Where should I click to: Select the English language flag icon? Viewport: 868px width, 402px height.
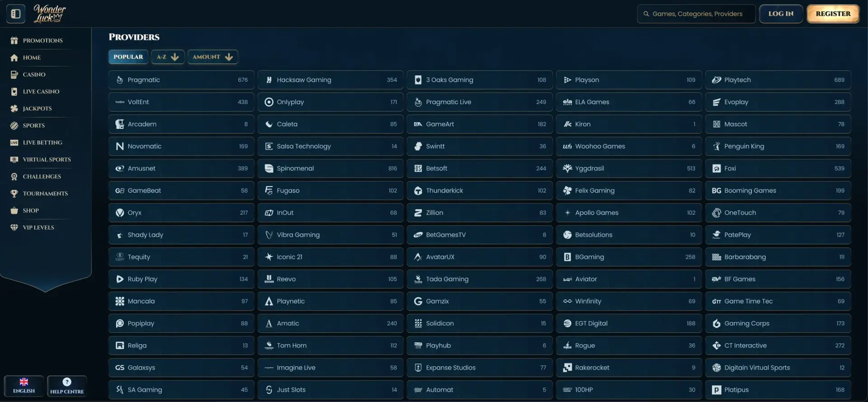(24, 382)
